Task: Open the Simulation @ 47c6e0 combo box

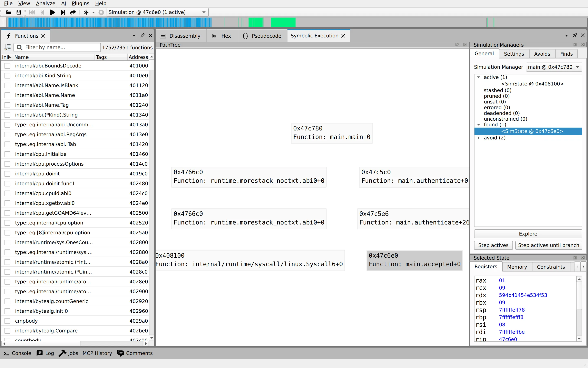Action: [157, 12]
